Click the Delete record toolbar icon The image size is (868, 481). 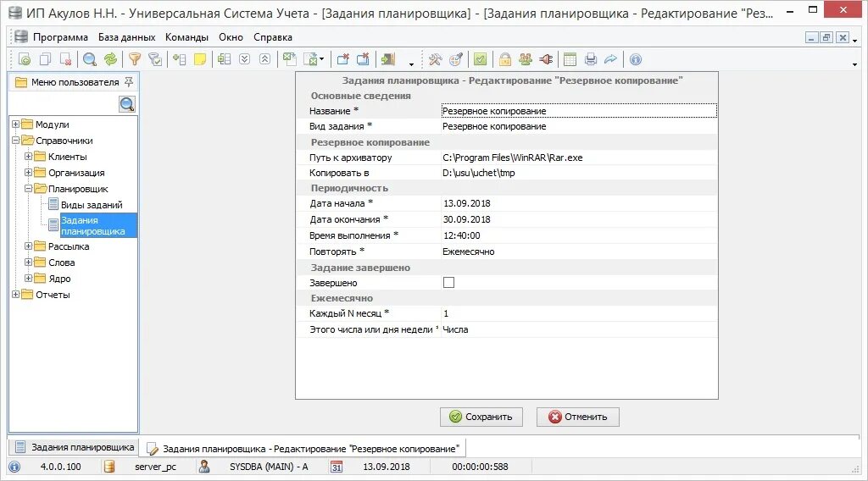[x=65, y=59]
